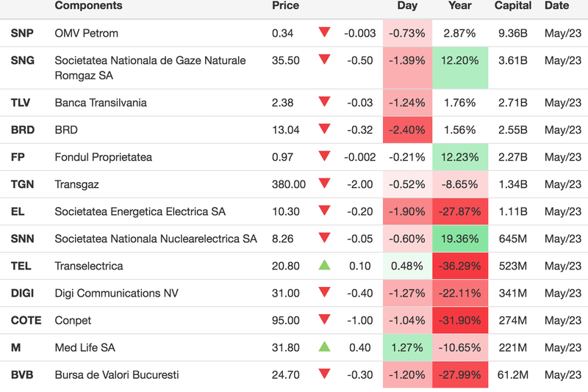Open Societatea Energetica Electrica SA link

[140, 211]
